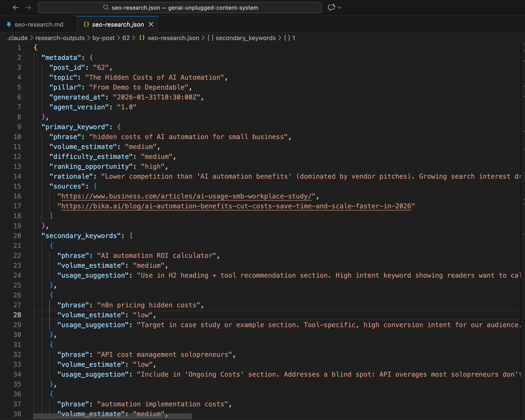Click line number 20 in the gutter
The height and width of the screenshot is (420, 525).
[x=17, y=236]
